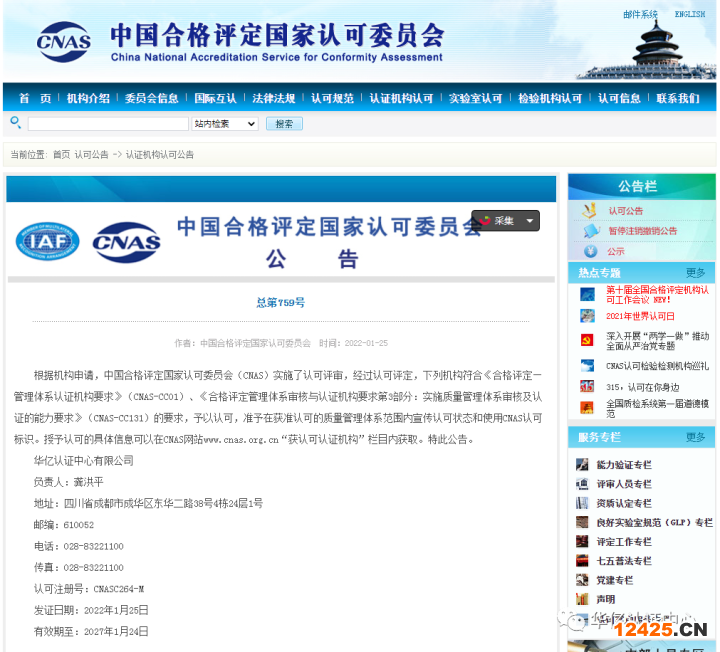
Task: Click 认可公告 in the breadcrumb
Action: pyautogui.click(x=91, y=155)
